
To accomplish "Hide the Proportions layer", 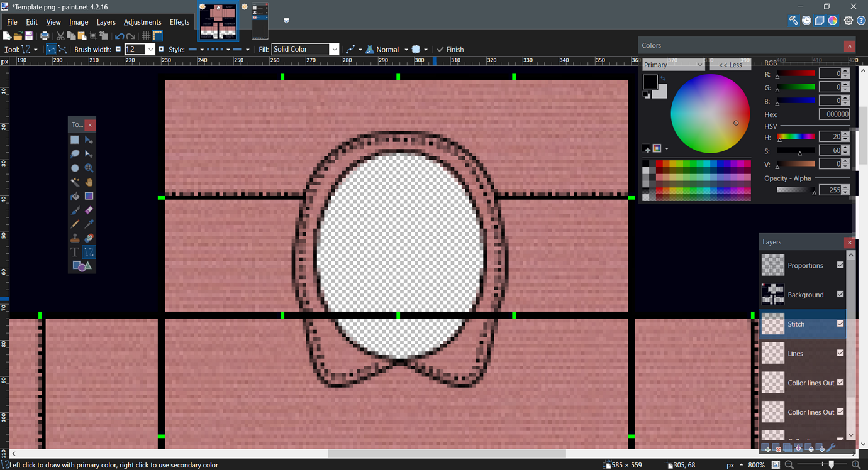I will pyautogui.click(x=840, y=265).
